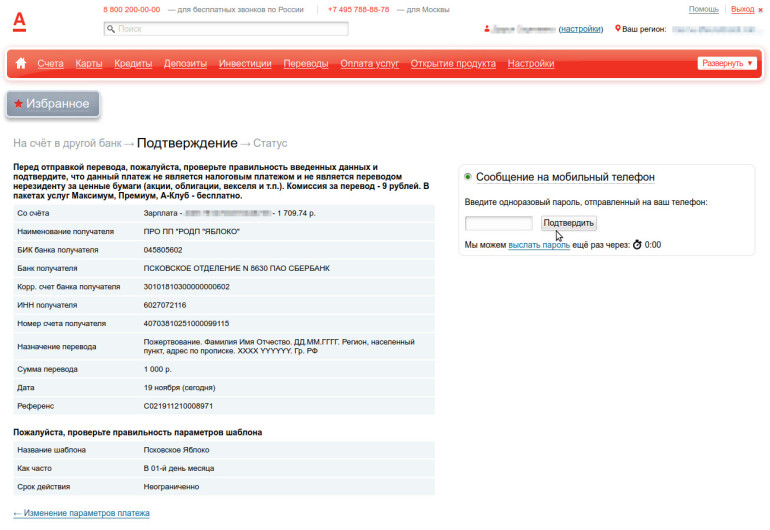Select correspondent account 30101810300000000602
770x530 pixels.
point(187,287)
